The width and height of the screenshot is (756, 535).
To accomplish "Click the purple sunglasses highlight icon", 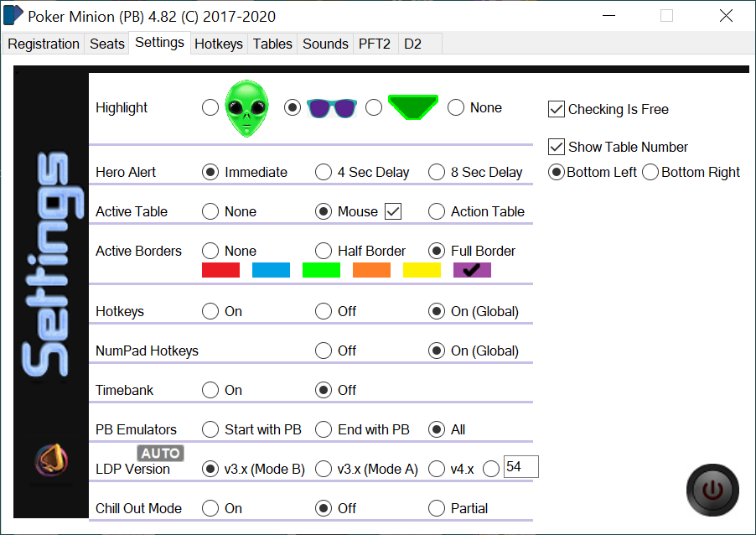I will point(332,108).
